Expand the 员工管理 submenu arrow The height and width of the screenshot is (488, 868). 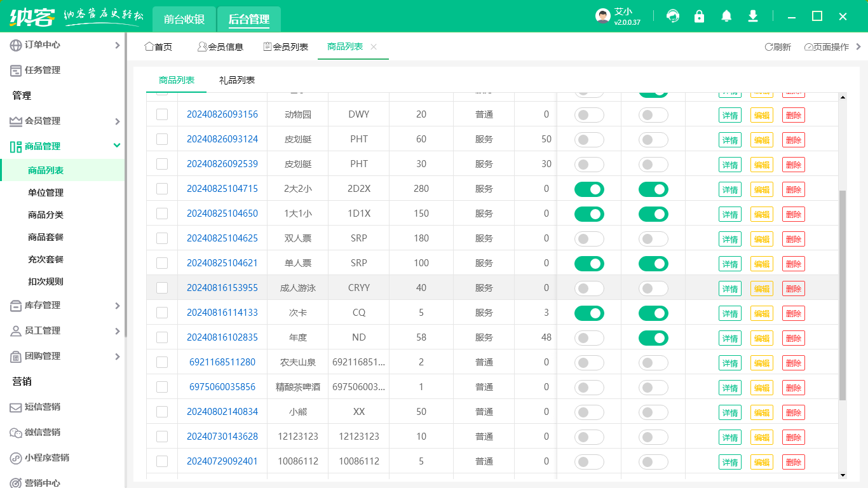117,331
